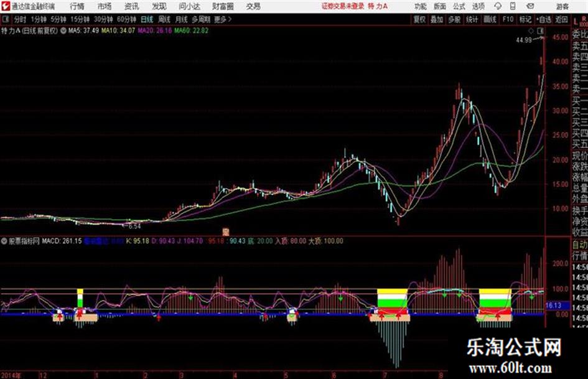Switch to the 60分钟 period tab
This screenshot has height=379, width=588.
coord(126,19)
